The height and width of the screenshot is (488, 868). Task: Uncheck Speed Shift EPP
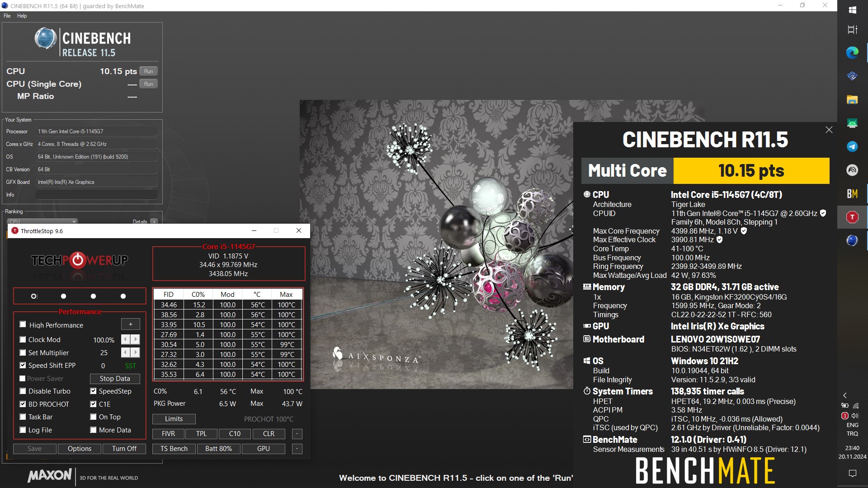23,365
